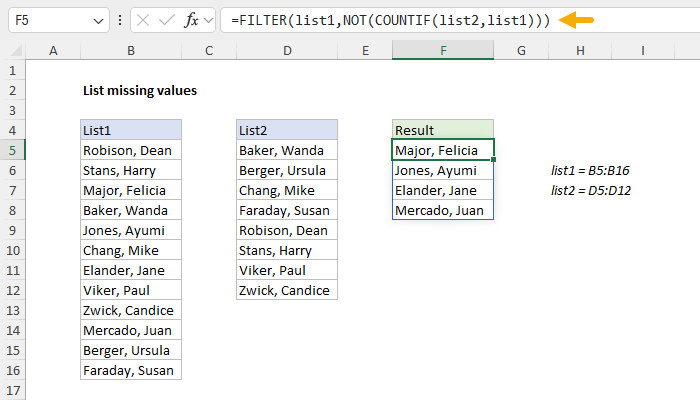700x400 pixels.
Task: Open Insert Function via the fx icon
Action: 191,21
